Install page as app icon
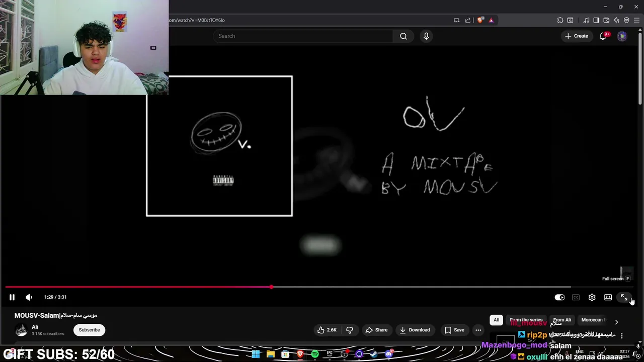The height and width of the screenshot is (362, 644). click(x=456, y=20)
